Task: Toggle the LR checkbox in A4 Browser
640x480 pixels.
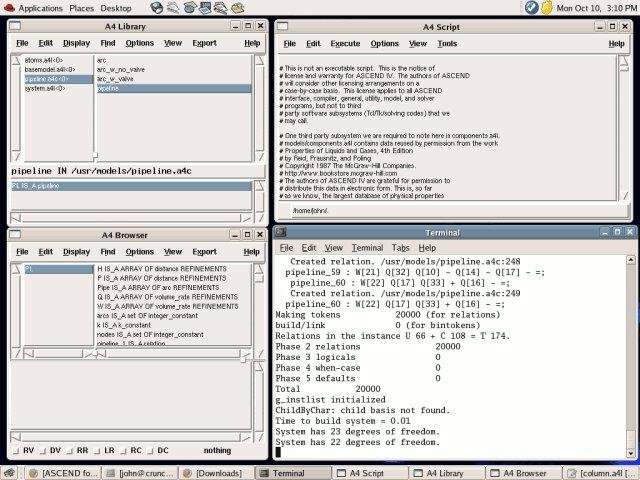Action: point(97,451)
